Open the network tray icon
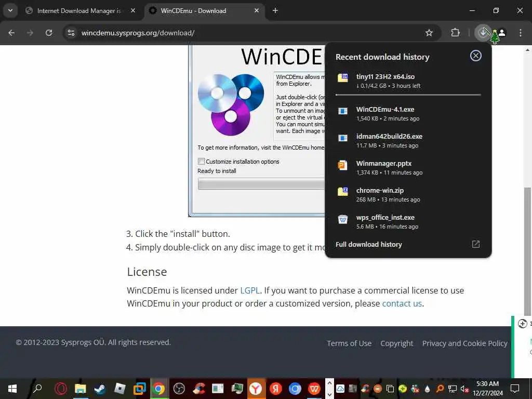The image size is (532, 399). (453, 389)
